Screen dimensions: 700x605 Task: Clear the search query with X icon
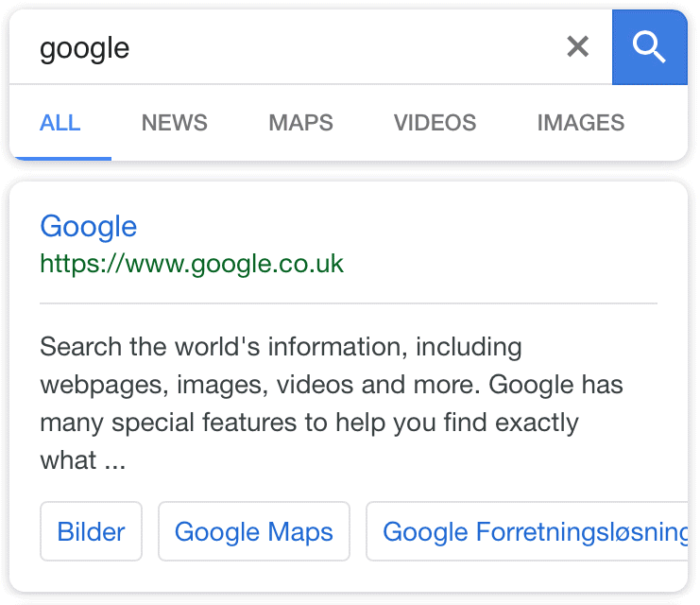pyautogui.click(x=578, y=47)
